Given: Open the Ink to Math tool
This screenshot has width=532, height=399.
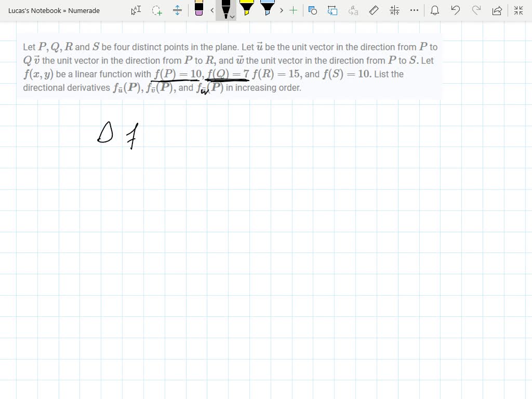Looking at the screenshot, I should (394, 10).
